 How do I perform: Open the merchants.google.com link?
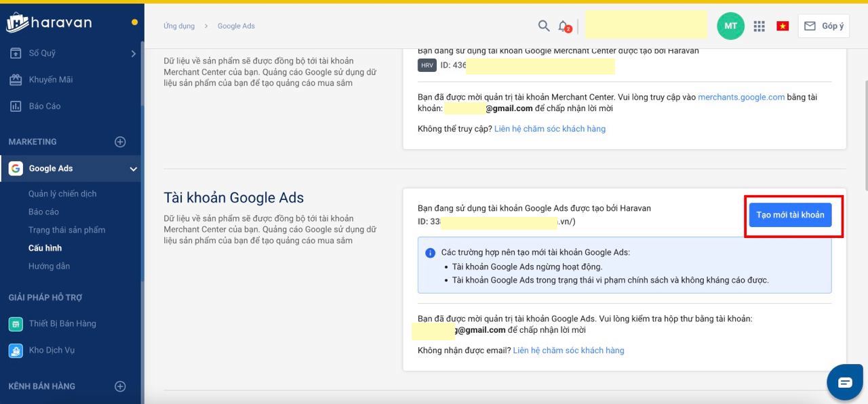(741, 97)
